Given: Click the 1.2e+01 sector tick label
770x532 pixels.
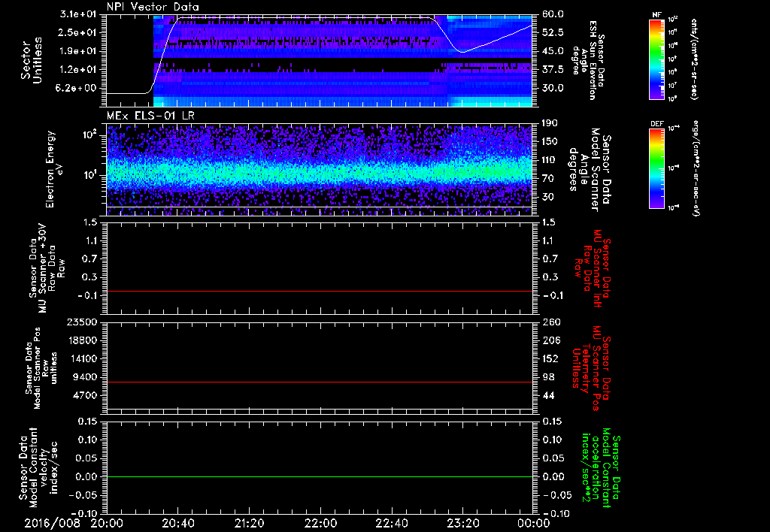Looking at the screenshot, I should (x=80, y=70).
